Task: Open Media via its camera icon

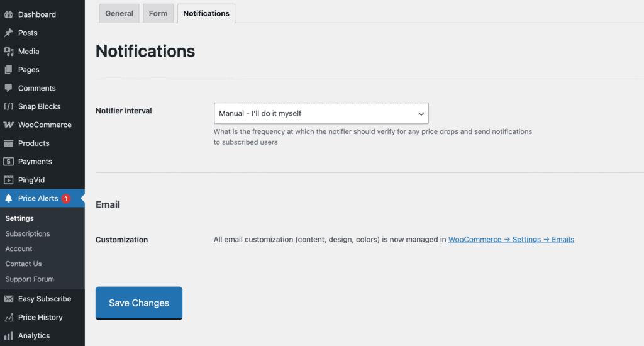Action: pos(9,52)
